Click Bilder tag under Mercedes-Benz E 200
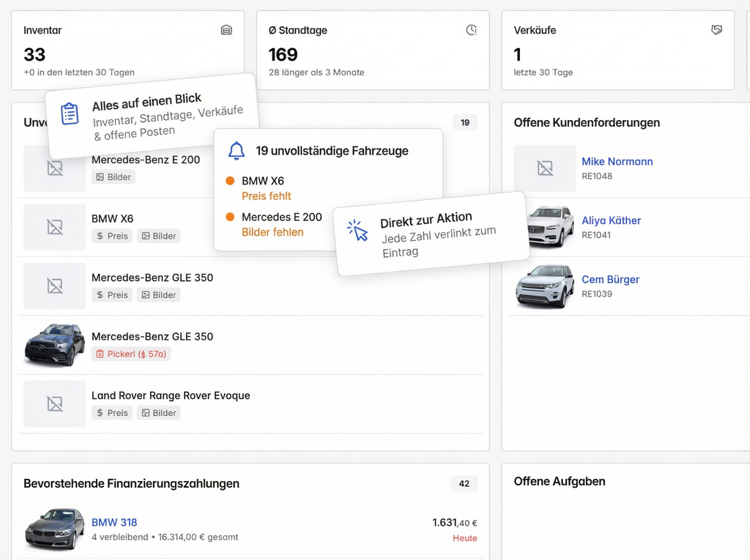 [x=114, y=176]
